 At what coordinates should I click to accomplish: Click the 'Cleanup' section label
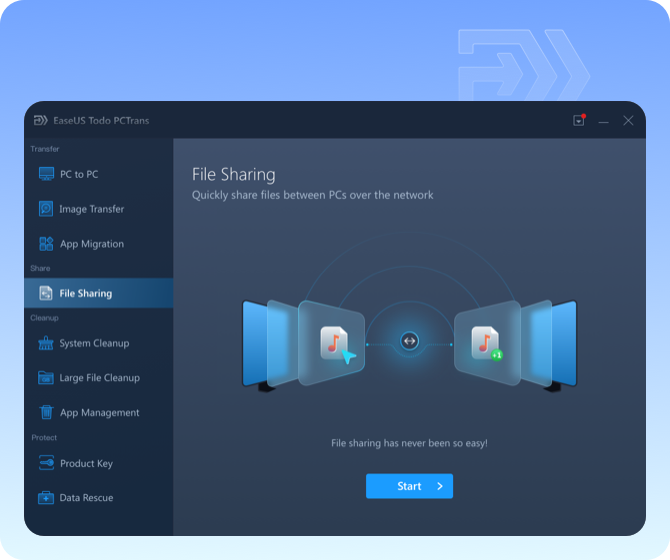pos(44,318)
